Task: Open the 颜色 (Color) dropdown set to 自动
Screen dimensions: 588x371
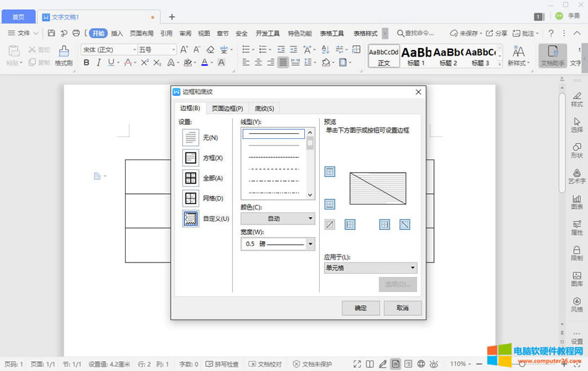Action: [x=277, y=219]
